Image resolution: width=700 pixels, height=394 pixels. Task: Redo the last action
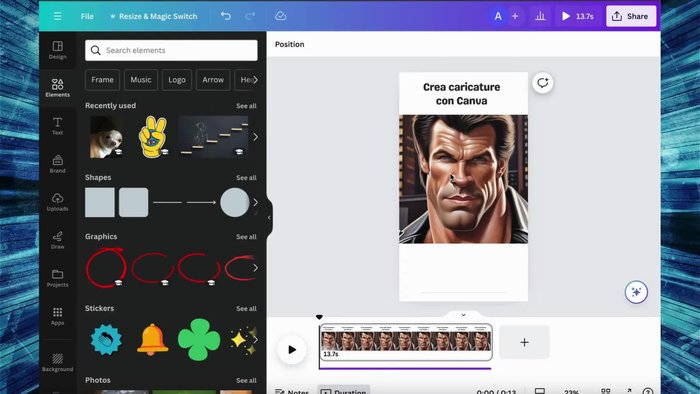tap(250, 16)
